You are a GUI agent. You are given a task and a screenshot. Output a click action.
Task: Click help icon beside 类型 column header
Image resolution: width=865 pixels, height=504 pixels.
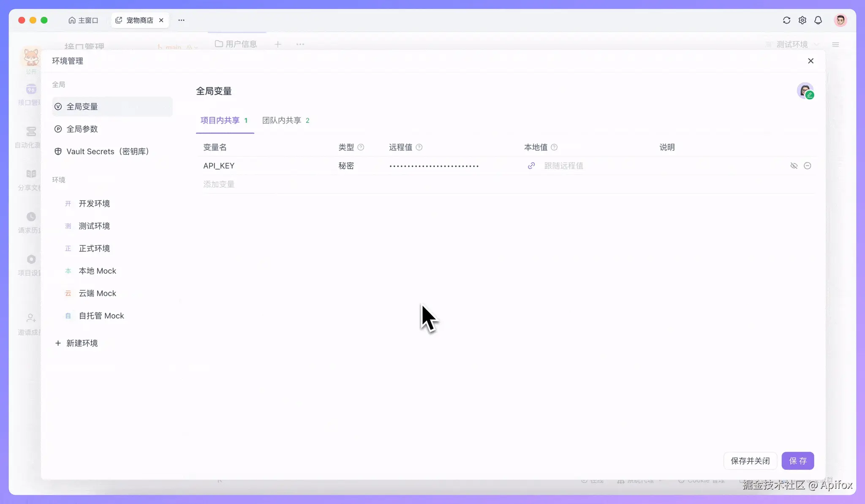(361, 147)
